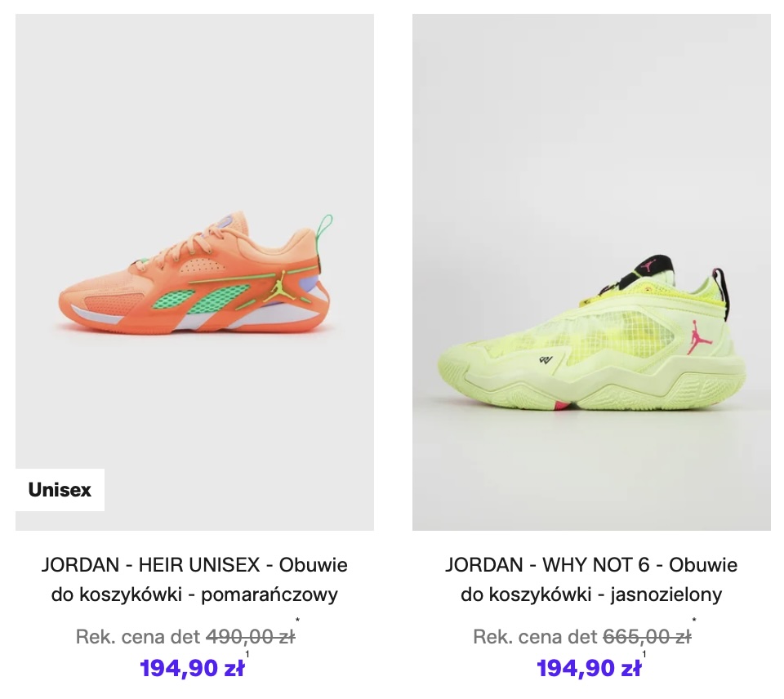Click the crossed-out 490,00 zł recommended price

click(x=251, y=637)
